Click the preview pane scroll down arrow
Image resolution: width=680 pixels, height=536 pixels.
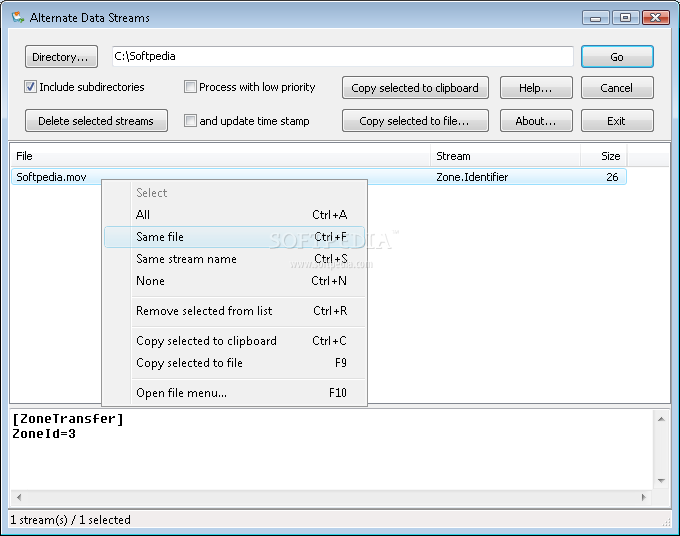tap(661, 480)
